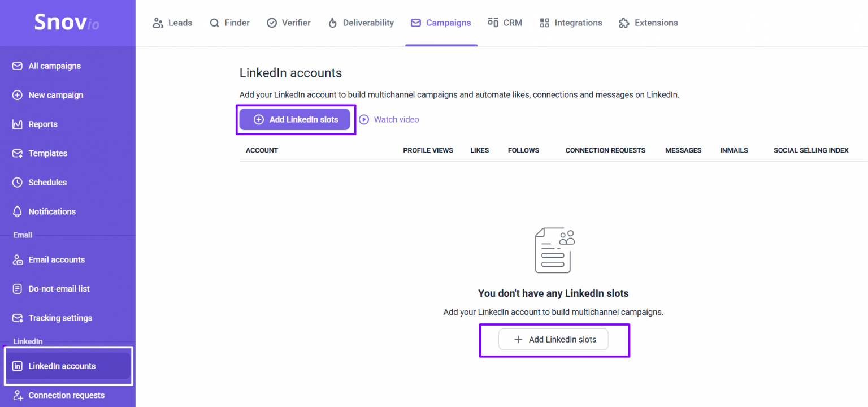Screen dimensions: 868x407
Task: Open the Extensions tab
Action: (648, 23)
